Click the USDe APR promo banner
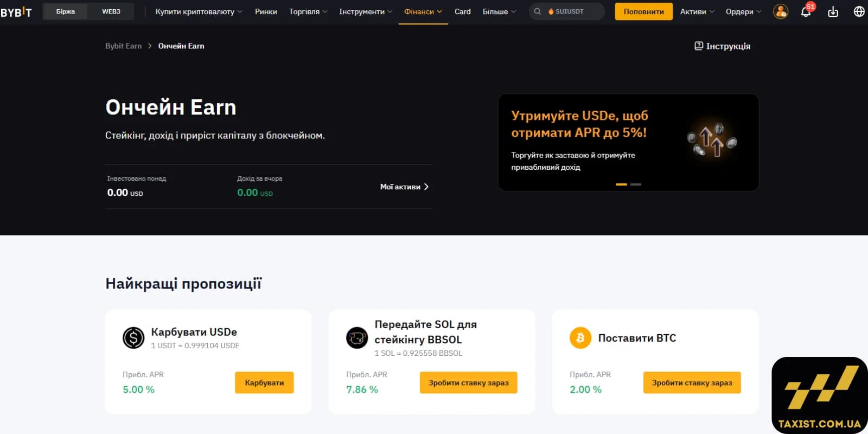The image size is (868, 434). point(628,142)
